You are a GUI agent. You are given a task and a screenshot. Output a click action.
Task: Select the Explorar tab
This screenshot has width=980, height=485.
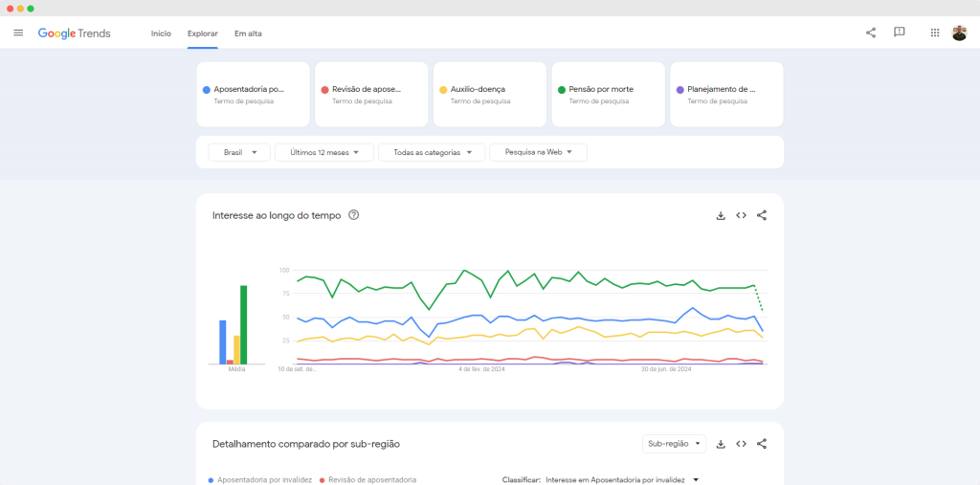(203, 33)
